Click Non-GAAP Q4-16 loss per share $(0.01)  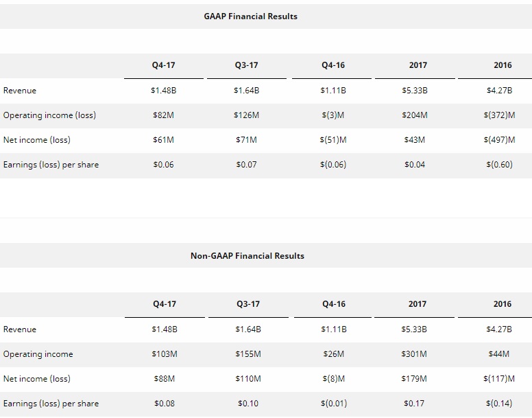click(334, 404)
